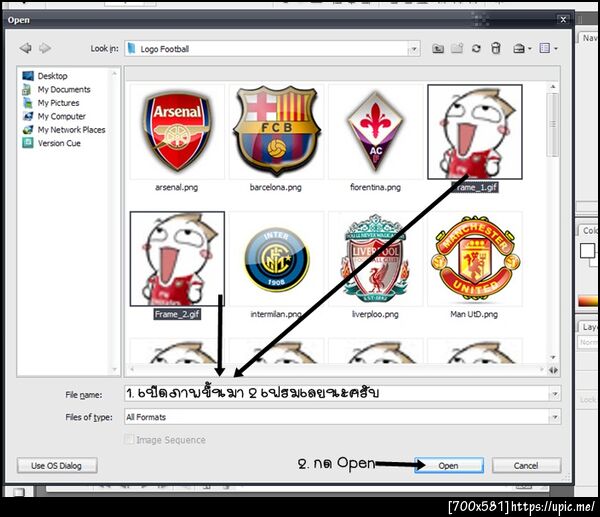Change the view mode icon
Image resolution: width=600 pixels, height=517 pixels.
coord(545,49)
